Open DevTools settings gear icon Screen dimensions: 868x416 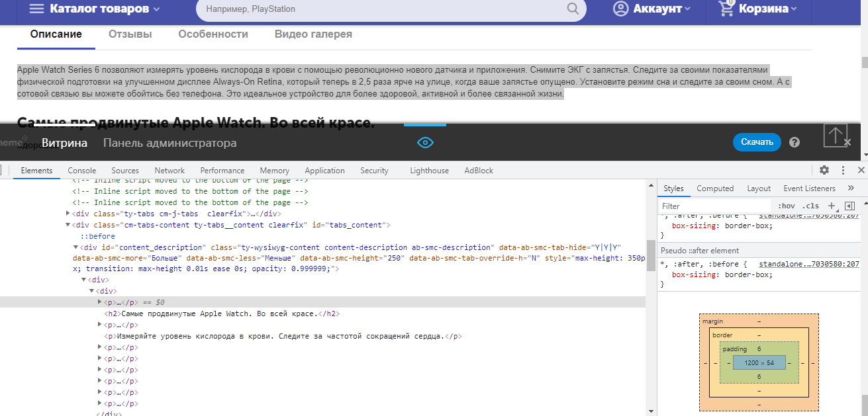click(x=824, y=170)
